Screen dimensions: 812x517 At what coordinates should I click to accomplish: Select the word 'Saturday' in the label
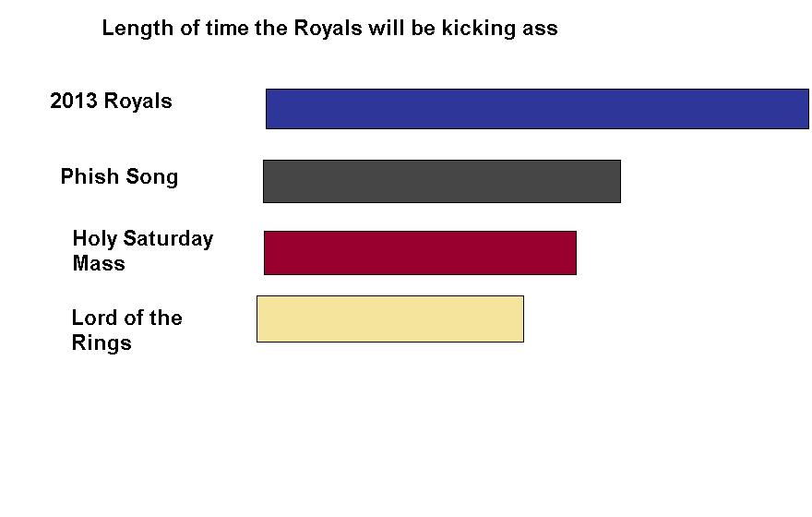coord(168,239)
